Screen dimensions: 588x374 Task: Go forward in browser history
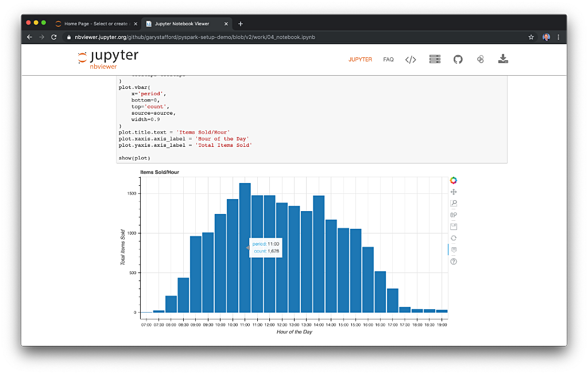click(41, 37)
